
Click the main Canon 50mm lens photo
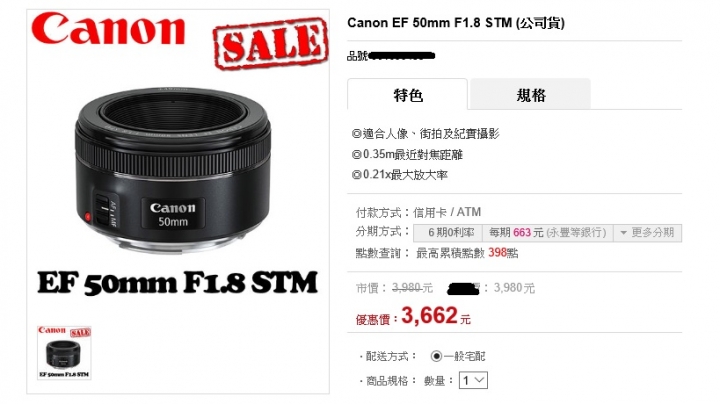point(173,169)
